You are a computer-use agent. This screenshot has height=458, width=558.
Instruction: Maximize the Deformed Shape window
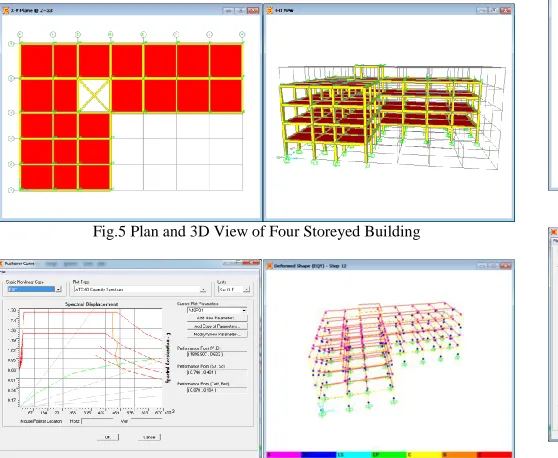point(494,266)
